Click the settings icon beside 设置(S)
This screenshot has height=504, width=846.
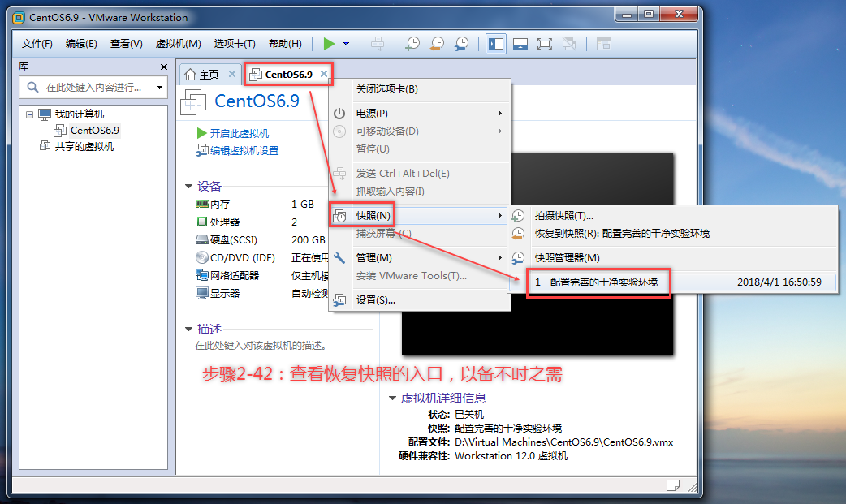[339, 300]
